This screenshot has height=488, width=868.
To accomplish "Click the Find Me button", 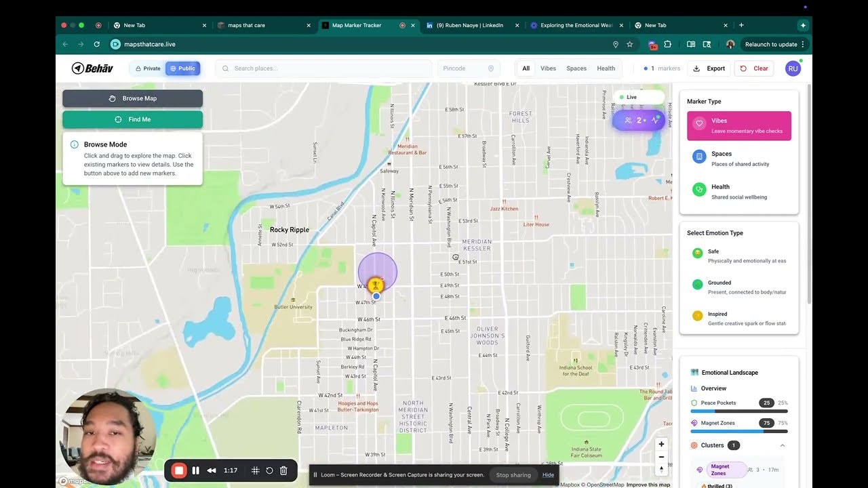I will [x=132, y=119].
